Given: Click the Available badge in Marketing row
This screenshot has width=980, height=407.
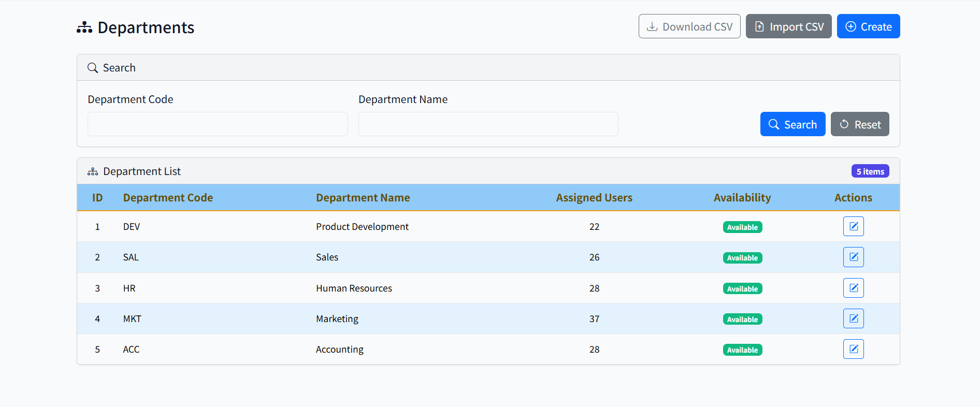Looking at the screenshot, I should 742,319.
